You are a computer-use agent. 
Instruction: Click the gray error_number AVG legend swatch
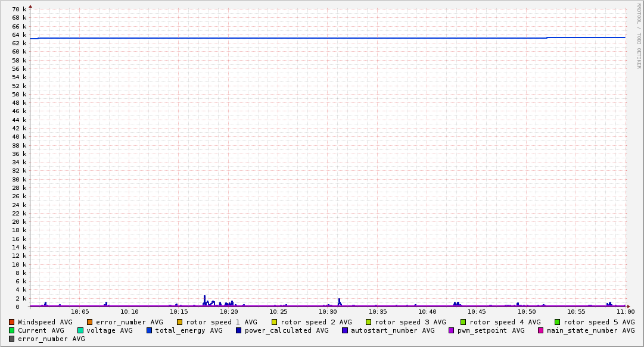point(12,339)
